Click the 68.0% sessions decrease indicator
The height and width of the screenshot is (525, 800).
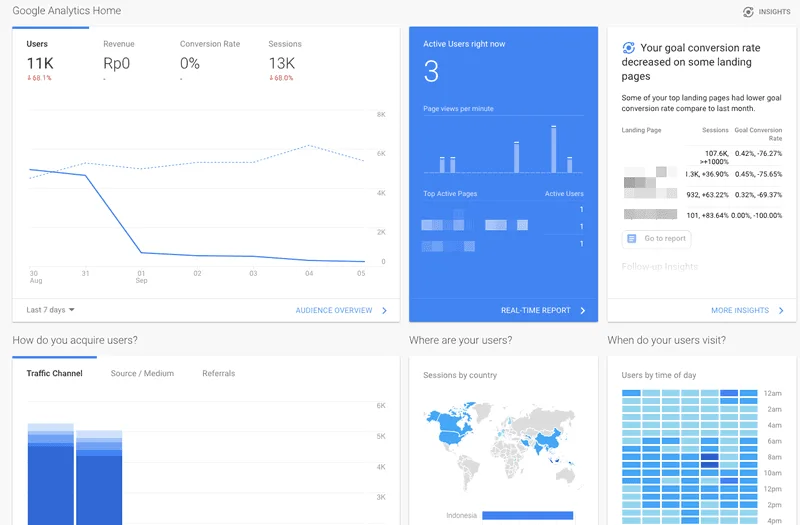pyautogui.click(x=281, y=78)
